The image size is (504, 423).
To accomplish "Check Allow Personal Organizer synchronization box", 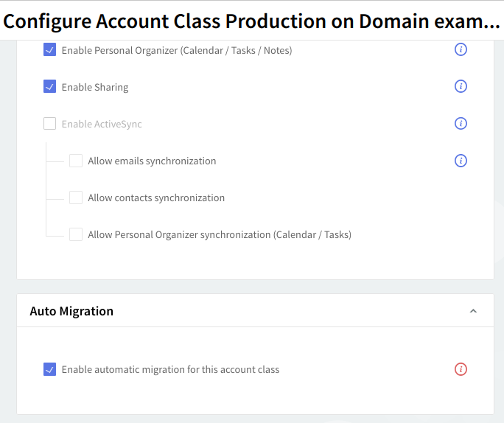I will [76, 234].
